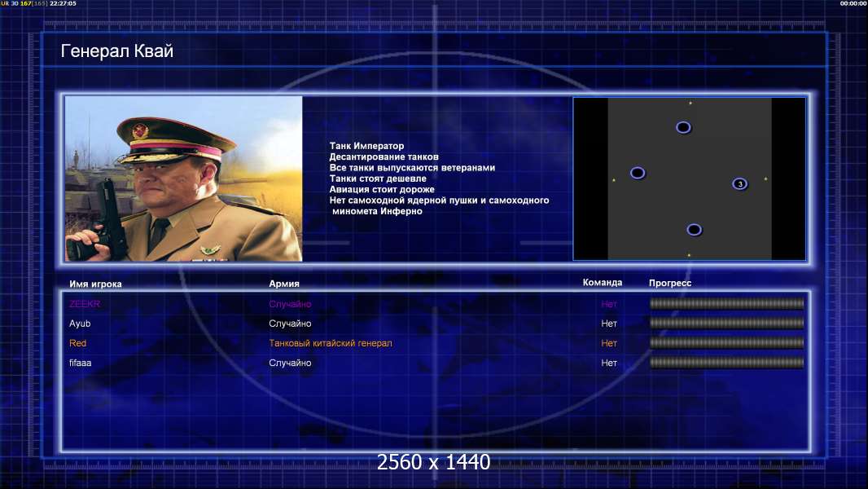Image resolution: width=868 pixels, height=489 pixels.
Task: Click General Kwai's portrait image
Action: coord(184,178)
